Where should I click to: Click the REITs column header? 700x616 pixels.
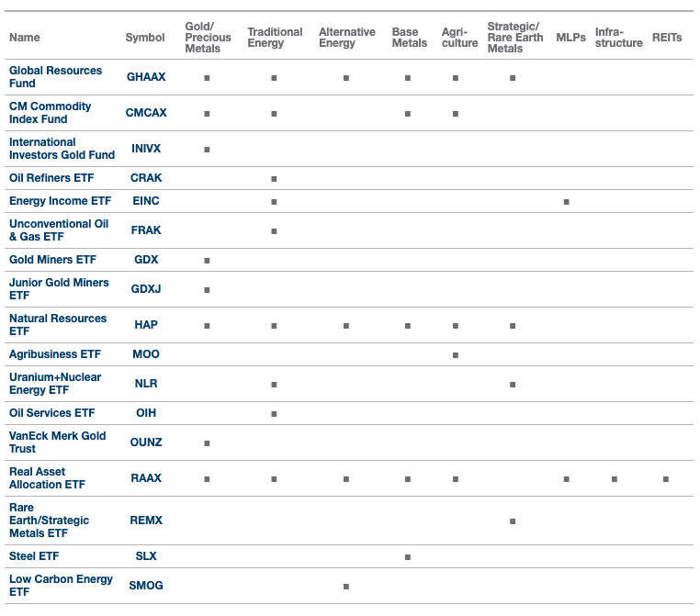(x=667, y=38)
